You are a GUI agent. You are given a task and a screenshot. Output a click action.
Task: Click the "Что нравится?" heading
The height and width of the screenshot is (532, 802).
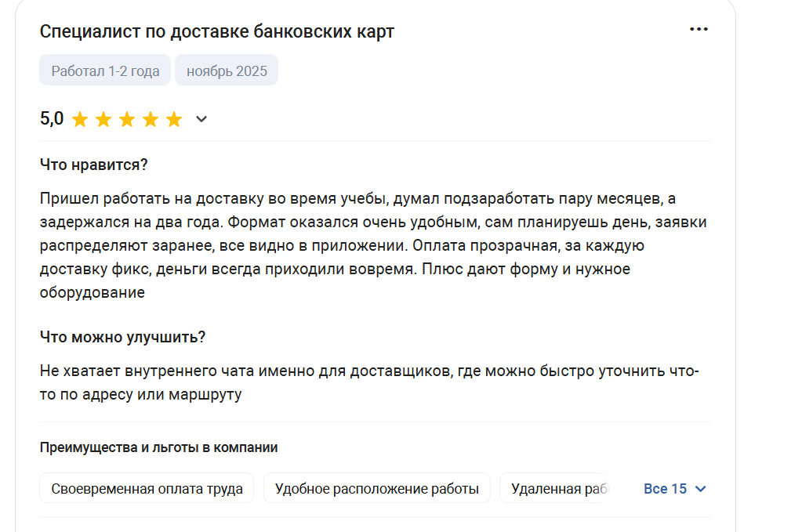(x=94, y=165)
